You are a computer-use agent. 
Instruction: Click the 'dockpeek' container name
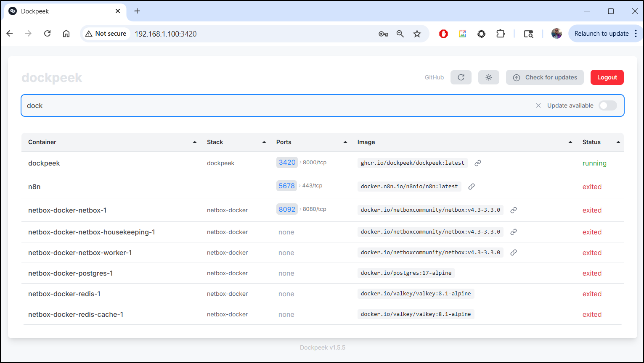pos(44,163)
